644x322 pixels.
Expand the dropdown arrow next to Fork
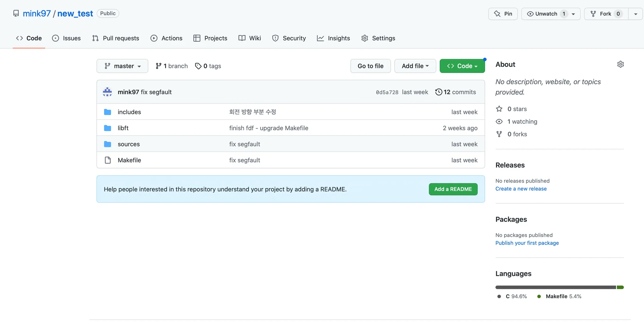click(x=636, y=14)
